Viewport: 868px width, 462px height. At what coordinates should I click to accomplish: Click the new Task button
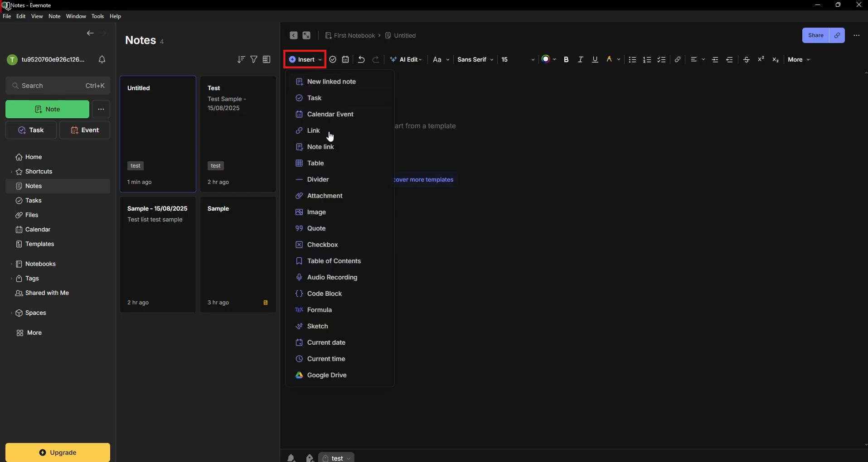coord(31,130)
